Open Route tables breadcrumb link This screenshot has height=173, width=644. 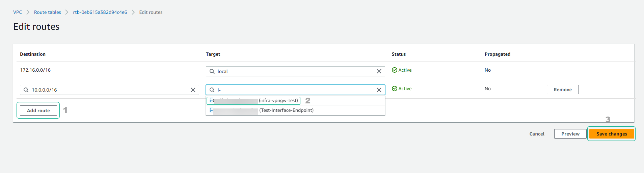pyautogui.click(x=47, y=12)
